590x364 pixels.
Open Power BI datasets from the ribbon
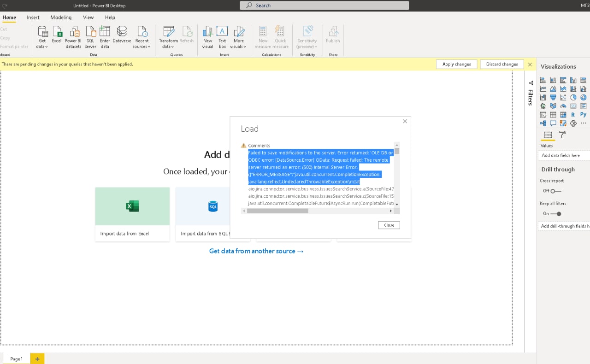(x=73, y=37)
